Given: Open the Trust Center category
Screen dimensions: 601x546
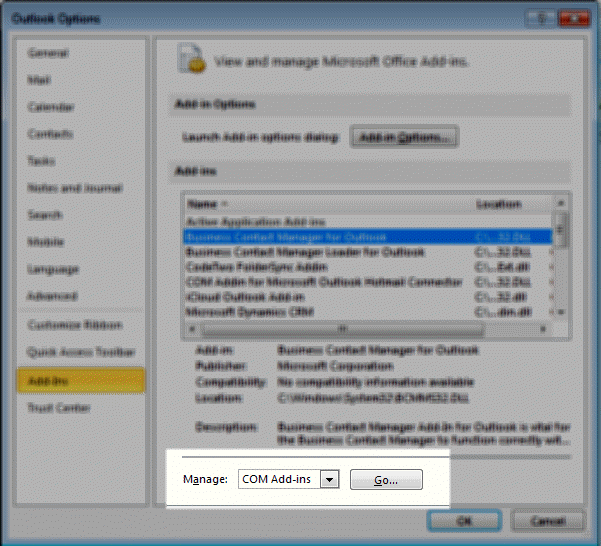Looking at the screenshot, I should [x=59, y=408].
